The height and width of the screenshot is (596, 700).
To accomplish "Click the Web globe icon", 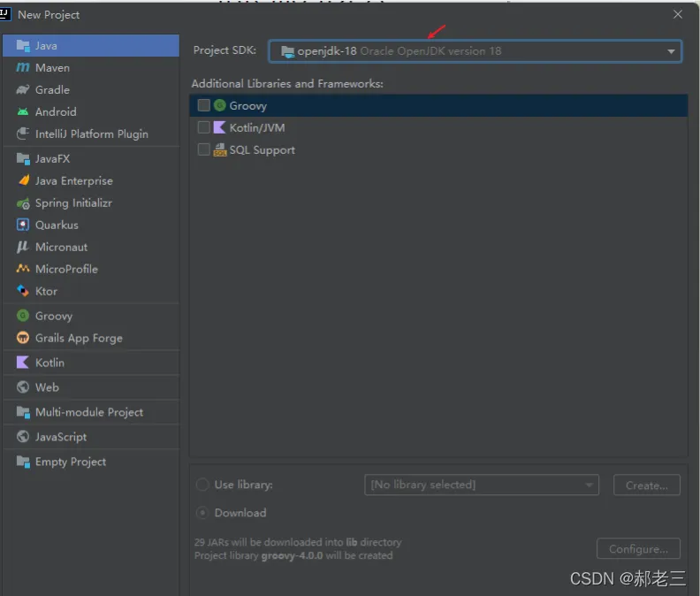I will pyautogui.click(x=23, y=387).
